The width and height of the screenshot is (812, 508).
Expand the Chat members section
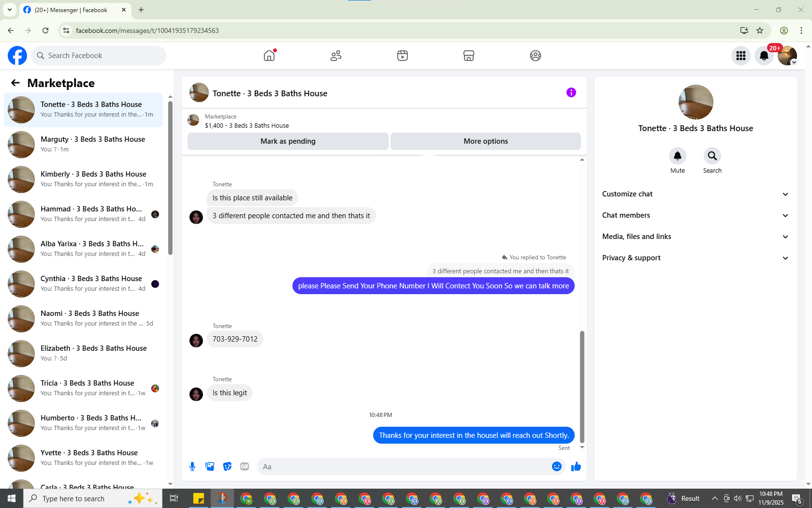pos(696,215)
